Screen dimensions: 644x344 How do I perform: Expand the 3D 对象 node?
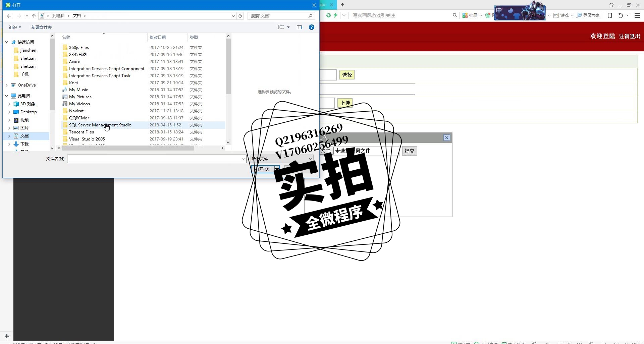pyautogui.click(x=9, y=104)
